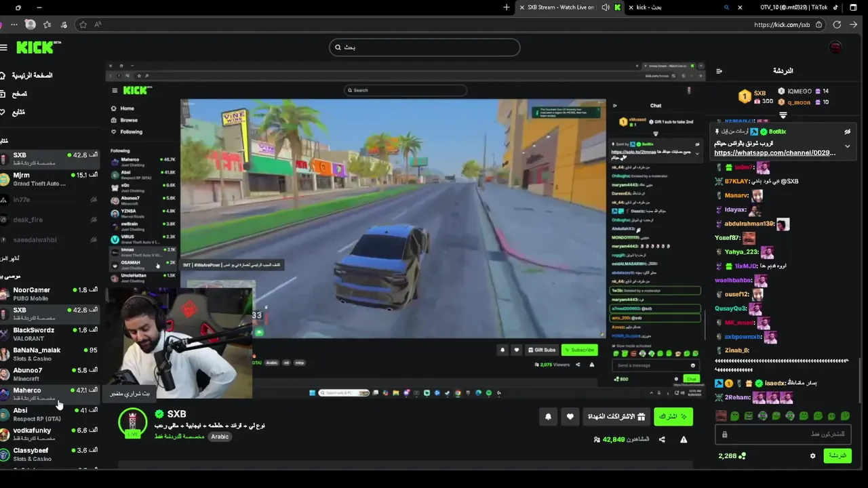Open Abunoo7 Minecraft channel

(50, 374)
